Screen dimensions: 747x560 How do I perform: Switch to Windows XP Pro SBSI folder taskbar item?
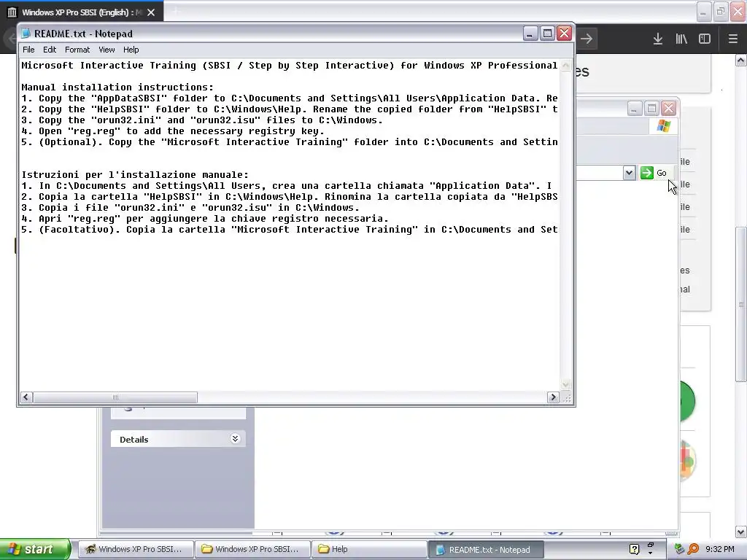[x=252, y=549]
